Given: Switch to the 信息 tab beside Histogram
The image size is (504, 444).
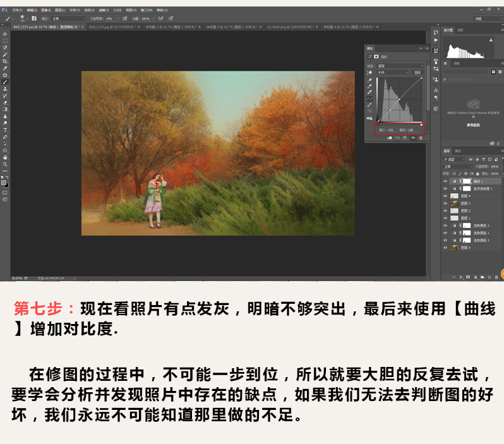Looking at the screenshot, I should (x=460, y=30).
